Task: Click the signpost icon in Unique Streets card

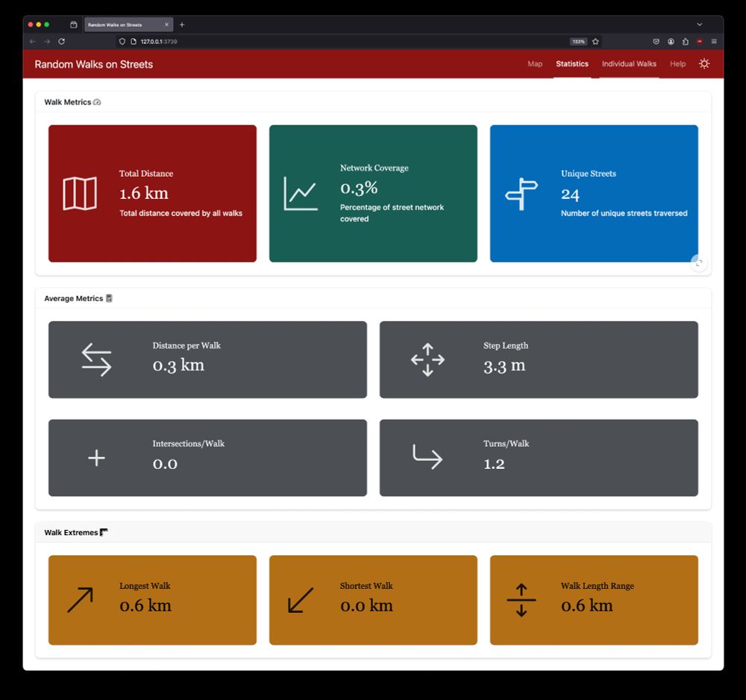Action: [521, 194]
